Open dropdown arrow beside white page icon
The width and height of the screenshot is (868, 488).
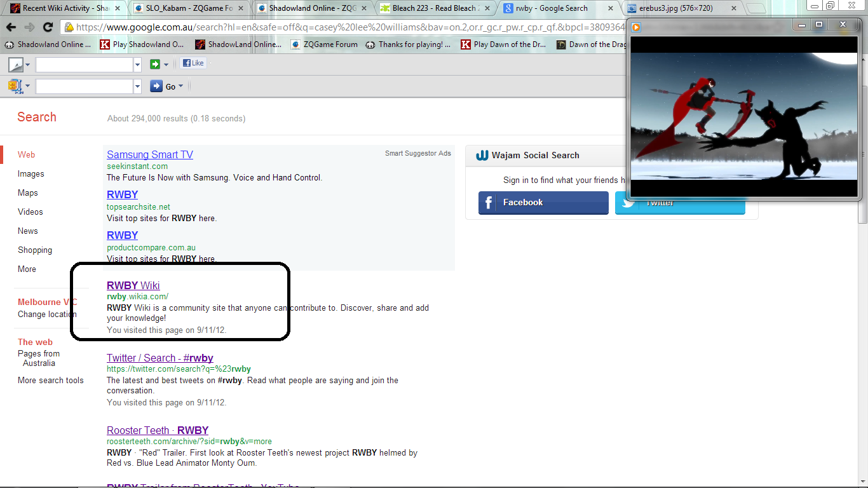[x=27, y=65]
